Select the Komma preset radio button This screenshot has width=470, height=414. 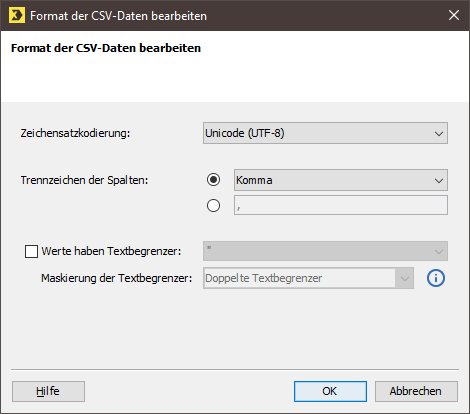pyautogui.click(x=213, y=180)
